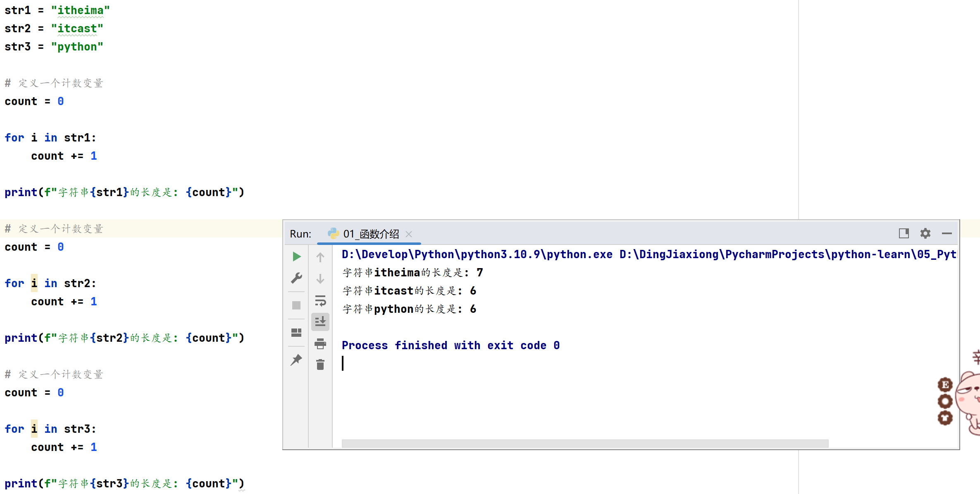Viewport: 980px width, 494px height.
Task: Toggle soft-wrap in the console
Action: (x=320, y=300)
